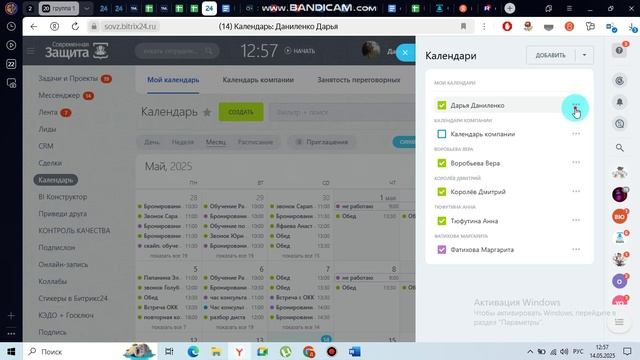Open notifications bell in right sidebar
The height and width of the screenshot is (360, 640).
coord(619,102)
